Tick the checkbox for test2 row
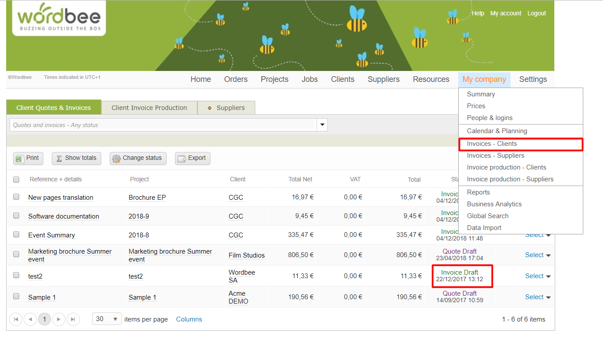This screenshot has width=603, height=364. (x=16, y=276)
